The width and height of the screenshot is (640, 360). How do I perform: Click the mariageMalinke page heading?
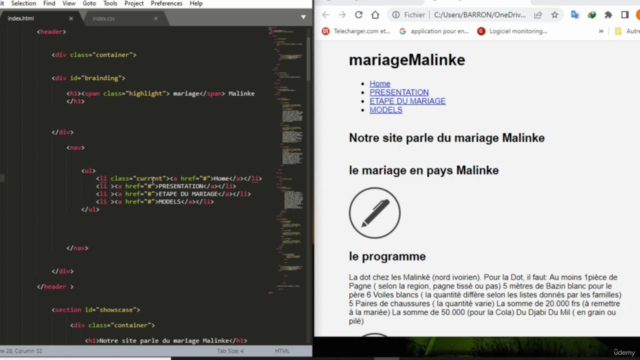[x=407, y=60]
